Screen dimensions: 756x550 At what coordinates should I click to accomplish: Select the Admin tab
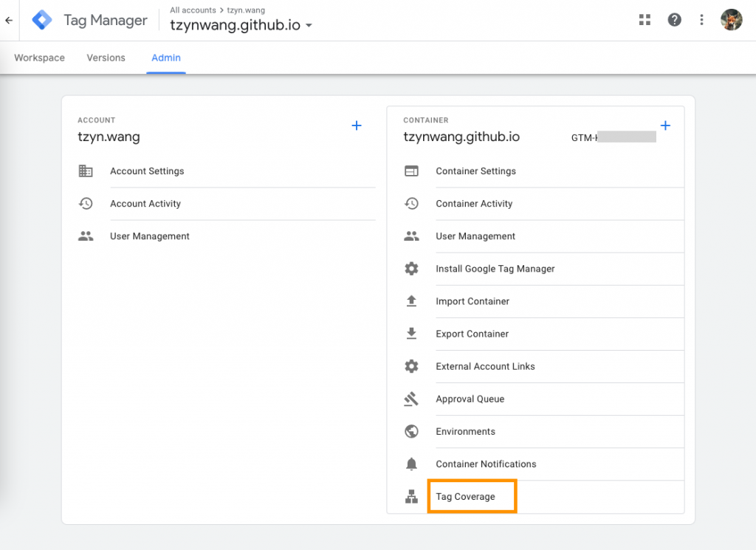coord(166,58)
